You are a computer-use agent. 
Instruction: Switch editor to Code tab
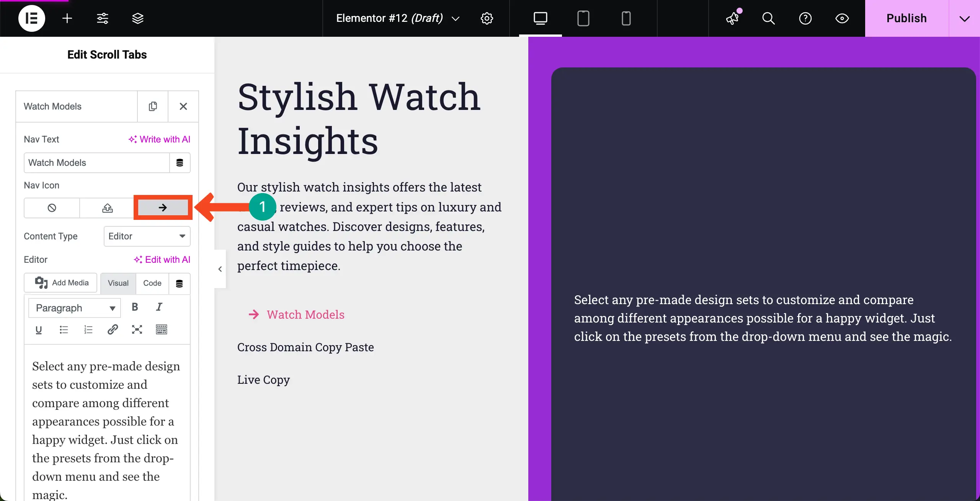[x=152, y=283]
